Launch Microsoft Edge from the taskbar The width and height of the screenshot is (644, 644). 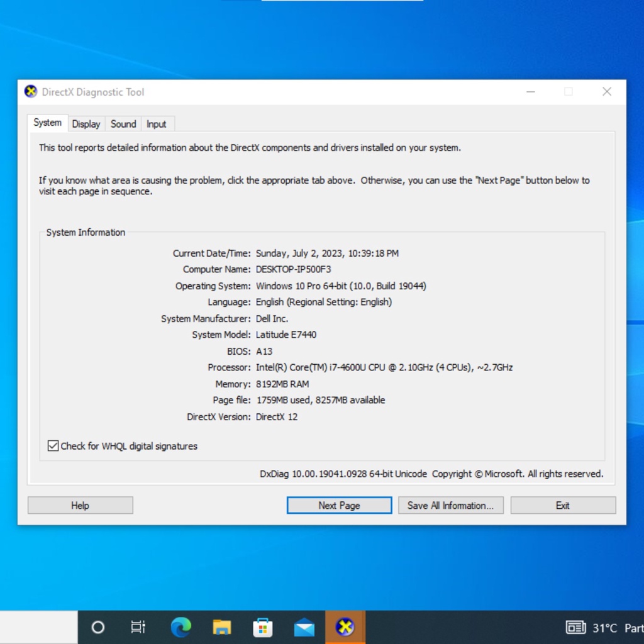(181, 627)
